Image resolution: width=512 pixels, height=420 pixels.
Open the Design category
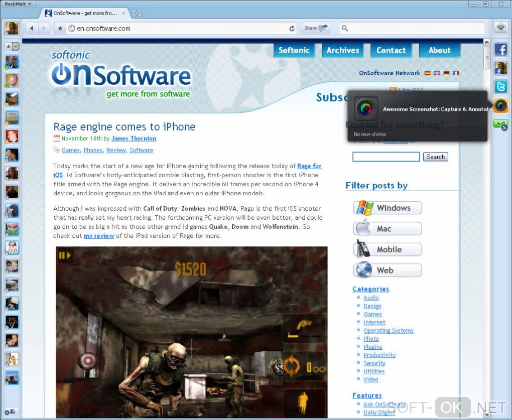pos(372,306)
